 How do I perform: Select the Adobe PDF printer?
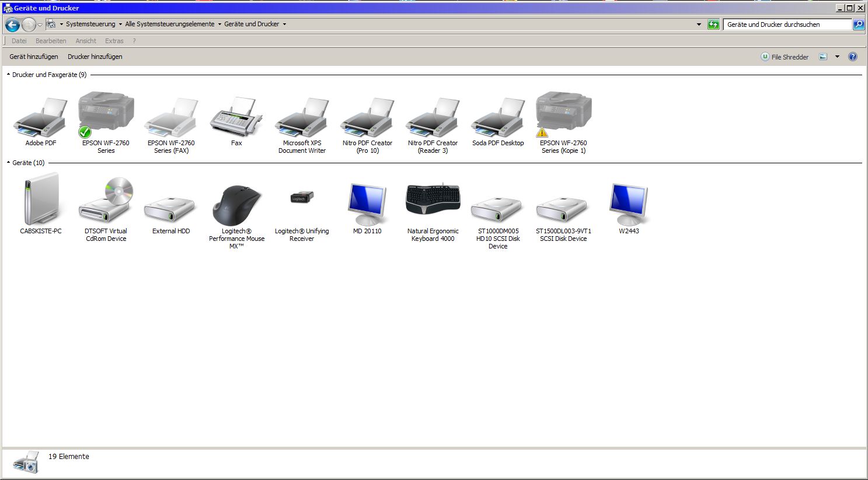coord(40,121)
